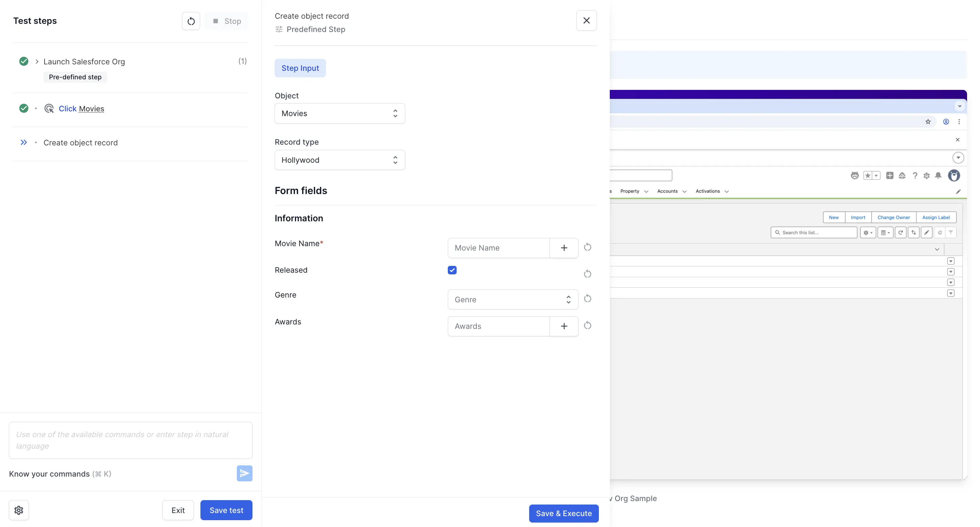Click the Save & Execute button
This screenshot has width=980, height=527.
563,513
